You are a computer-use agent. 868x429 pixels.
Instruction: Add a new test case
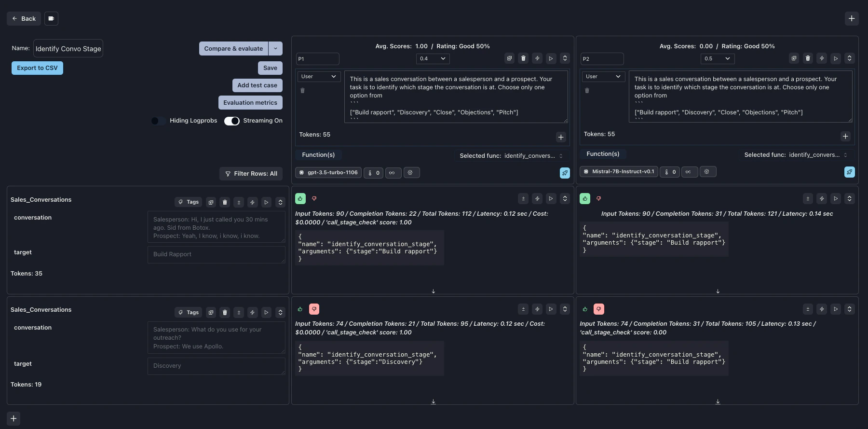tap(257, 85)
